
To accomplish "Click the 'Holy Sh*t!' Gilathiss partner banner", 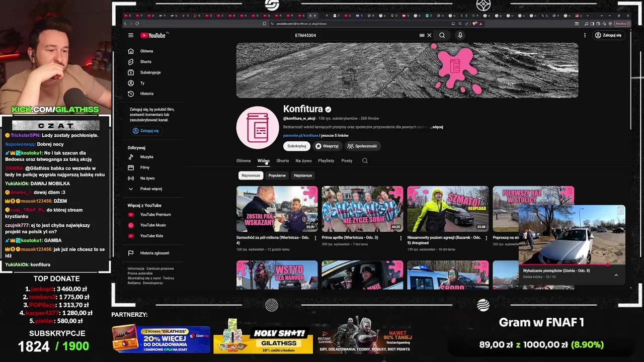I will tap(263, 337).
